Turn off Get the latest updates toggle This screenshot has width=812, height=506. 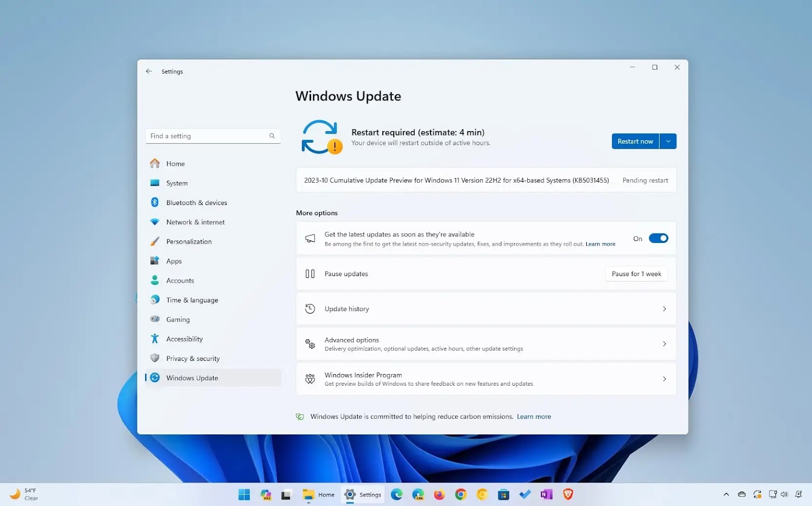point(658,239)
